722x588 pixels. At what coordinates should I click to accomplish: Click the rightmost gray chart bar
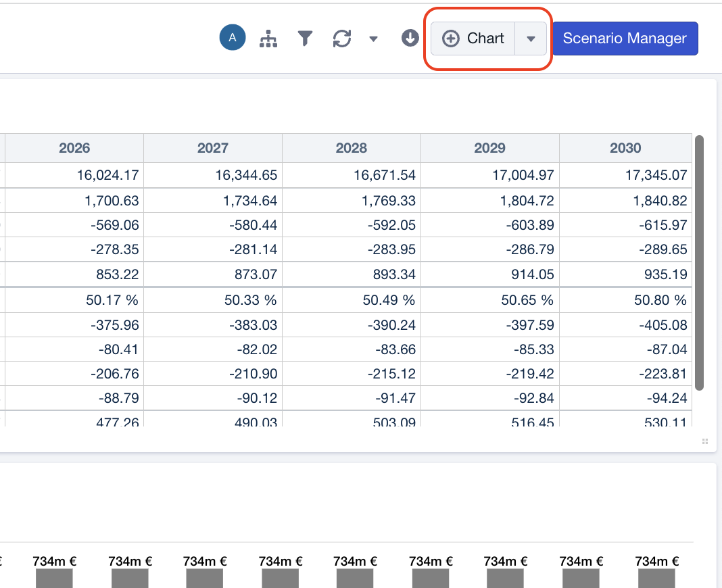656,578
